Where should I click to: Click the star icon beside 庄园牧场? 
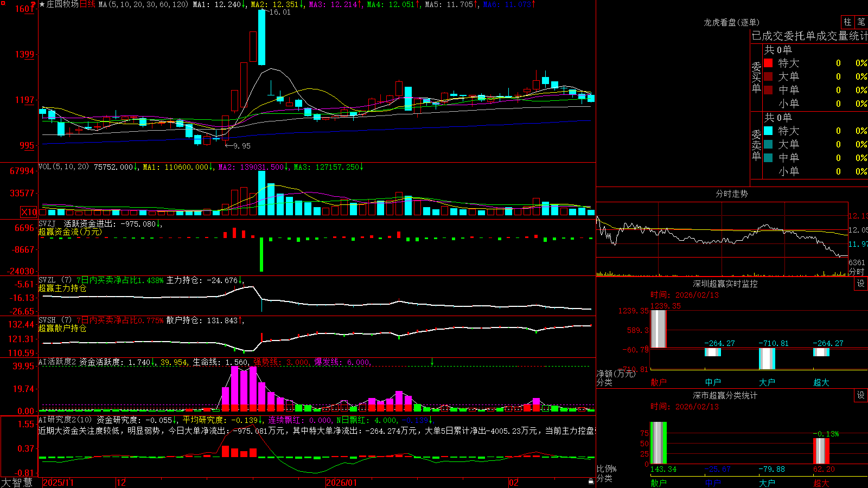tap(42, 4)
